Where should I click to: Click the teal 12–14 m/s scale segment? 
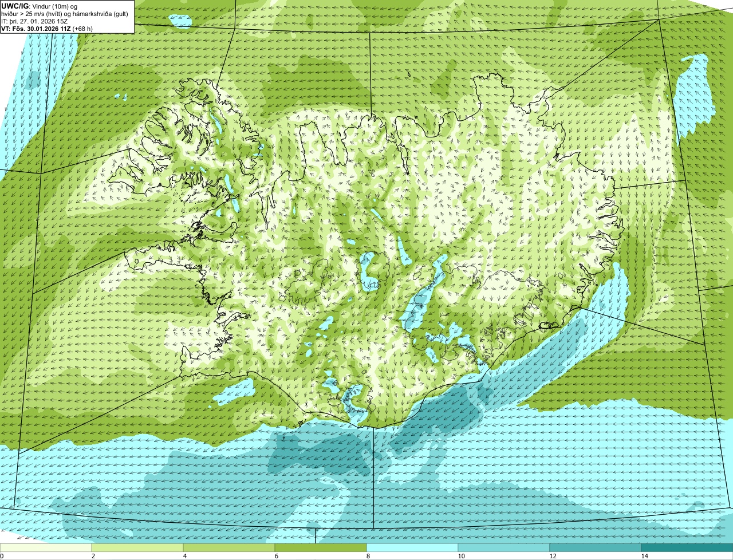pos(596,547)
